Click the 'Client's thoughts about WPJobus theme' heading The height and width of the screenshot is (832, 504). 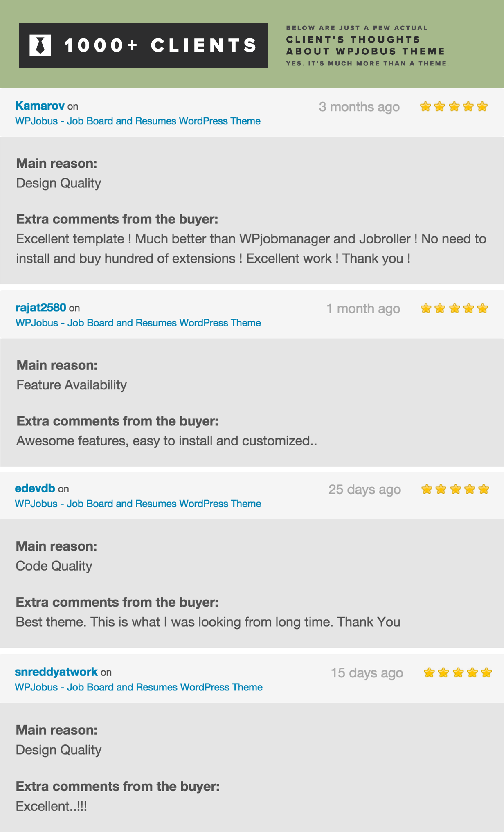pos(365,45)
